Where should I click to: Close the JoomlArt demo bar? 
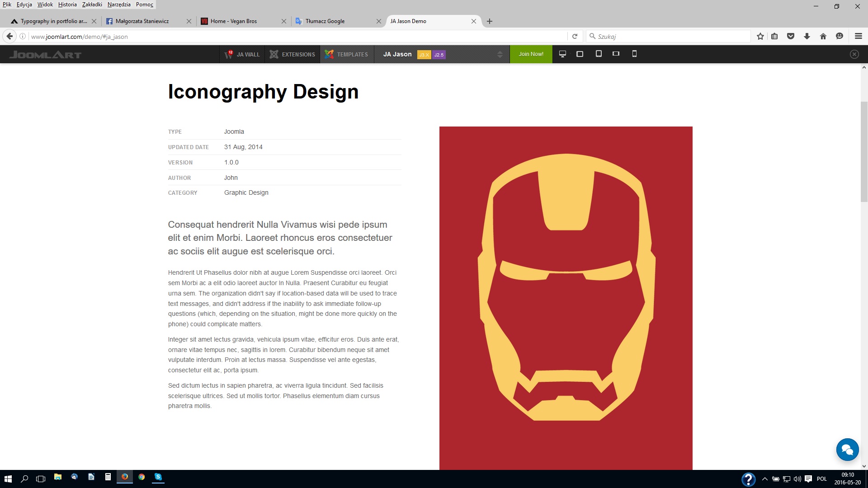point(854,54)
